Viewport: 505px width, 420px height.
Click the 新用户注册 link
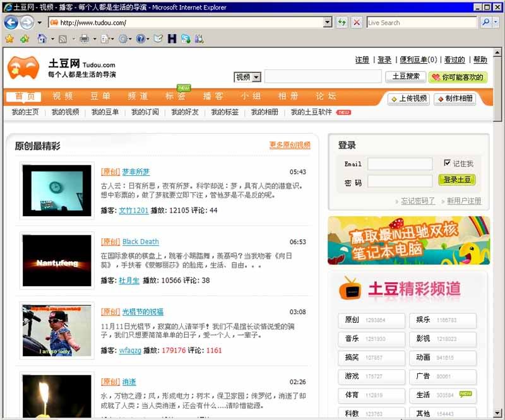point(464,201)
